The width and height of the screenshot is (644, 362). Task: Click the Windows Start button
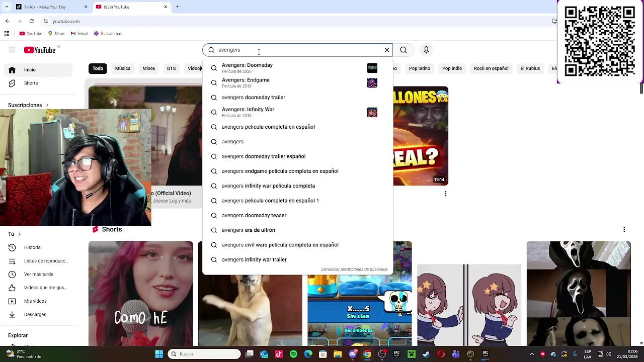[159, 354]
